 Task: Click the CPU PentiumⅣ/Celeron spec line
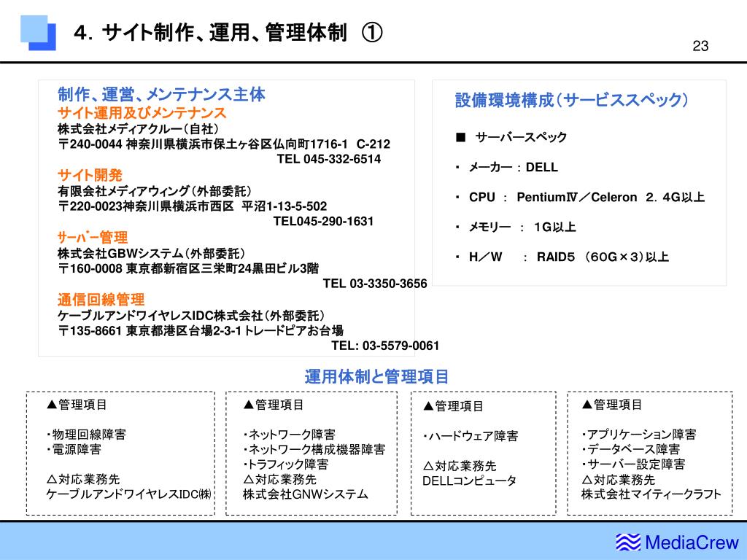click(580, 197)
